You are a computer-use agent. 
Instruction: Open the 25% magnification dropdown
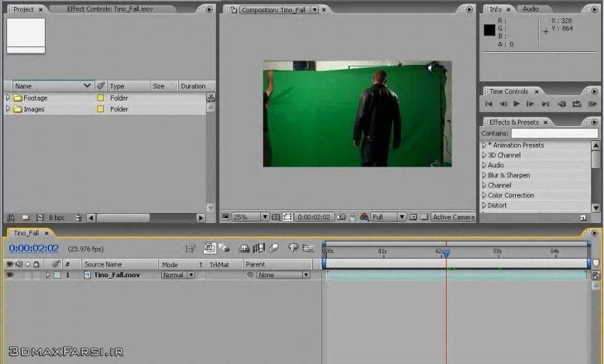(265, 218)
